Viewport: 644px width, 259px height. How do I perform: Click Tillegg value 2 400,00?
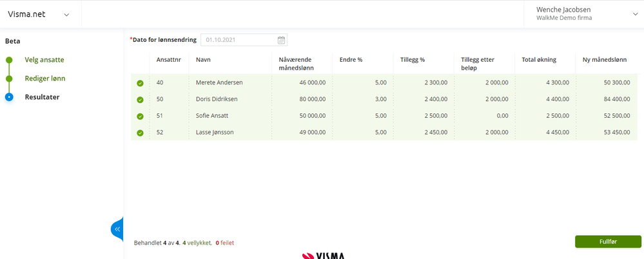pos(436,99)
